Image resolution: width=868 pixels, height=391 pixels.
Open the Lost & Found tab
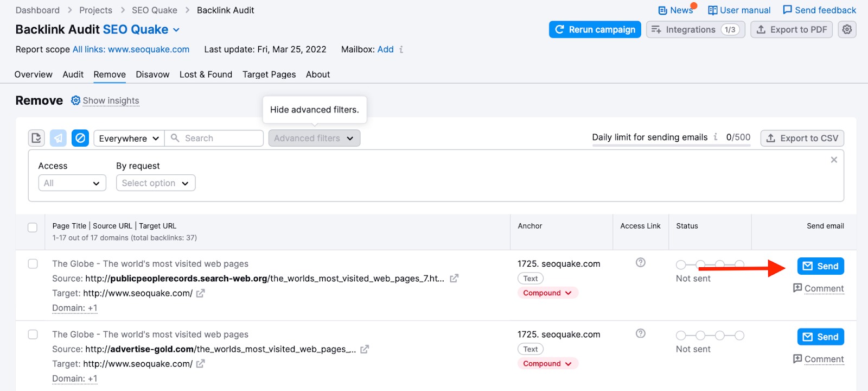(206, 74)
